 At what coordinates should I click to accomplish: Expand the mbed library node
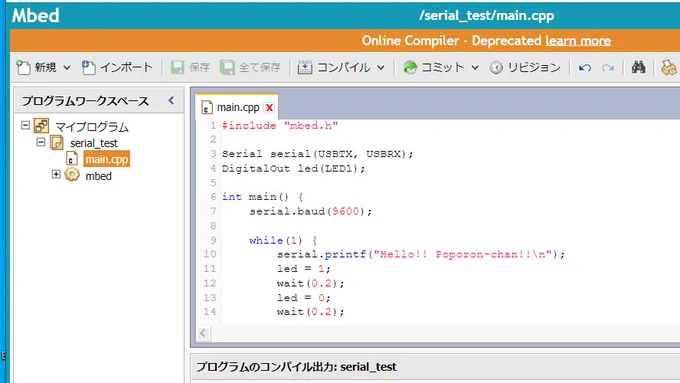tap(56, 174)
